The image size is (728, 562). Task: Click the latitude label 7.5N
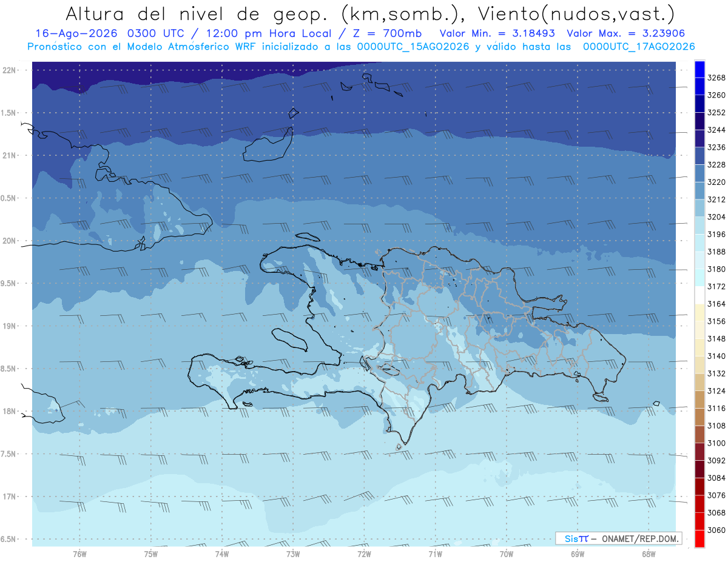[x=7, y=454]
